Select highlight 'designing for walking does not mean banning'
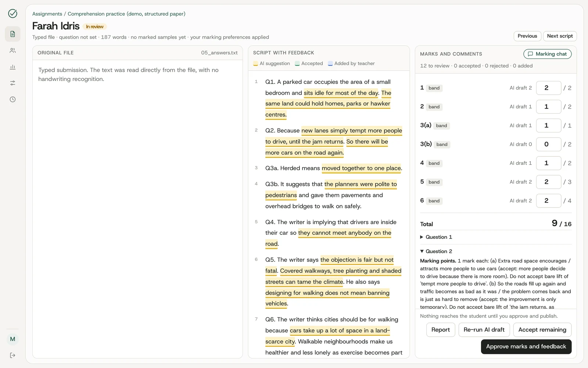 327,293
